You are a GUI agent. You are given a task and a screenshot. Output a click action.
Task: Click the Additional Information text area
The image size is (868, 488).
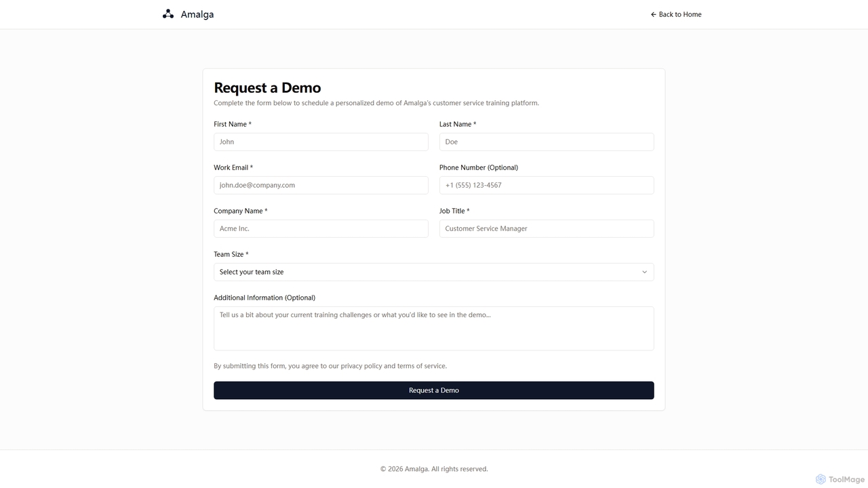pyautogui.click(x=434, y=329)
